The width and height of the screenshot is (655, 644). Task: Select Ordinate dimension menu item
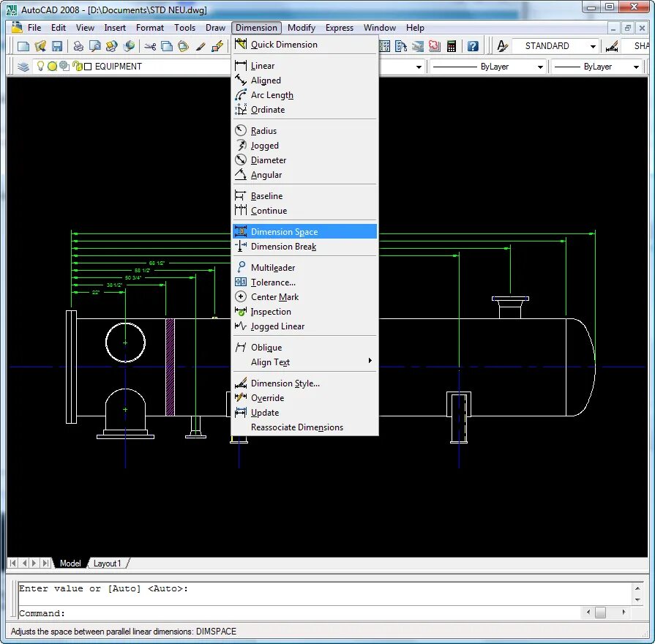(x=305, y=110)
